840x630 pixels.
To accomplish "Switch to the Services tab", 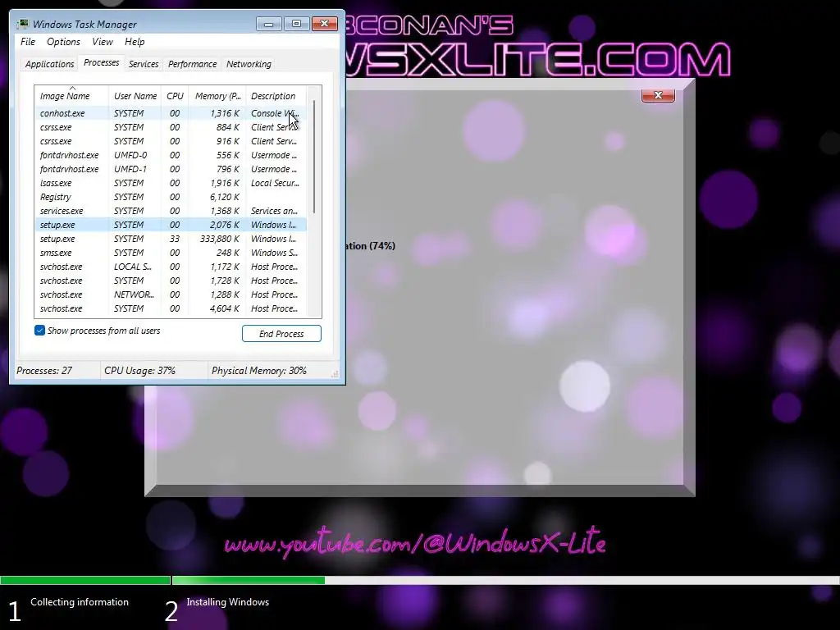I will pyautogui.click(x=144, y=64).
